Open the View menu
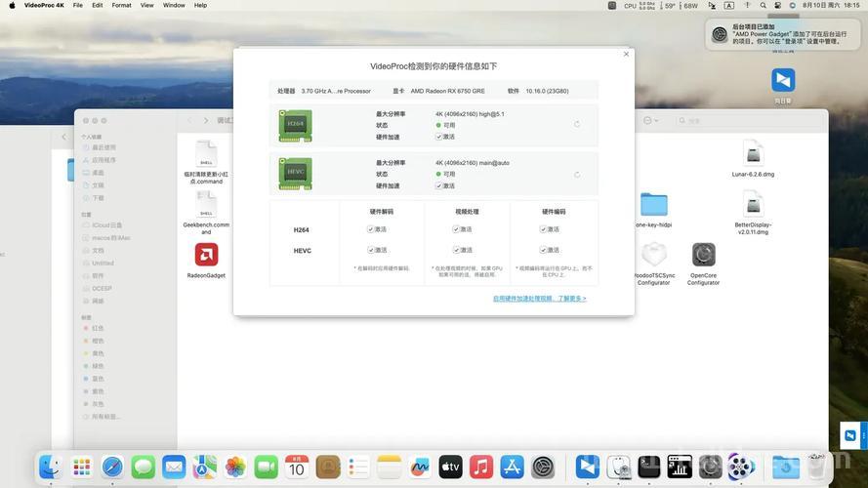The height and width of the screenshot is (488, 868). tap(146, 5)
